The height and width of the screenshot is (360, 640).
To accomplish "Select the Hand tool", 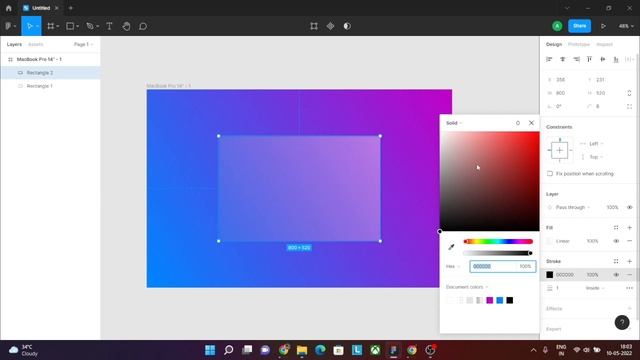I will click(x=127, y=26).
